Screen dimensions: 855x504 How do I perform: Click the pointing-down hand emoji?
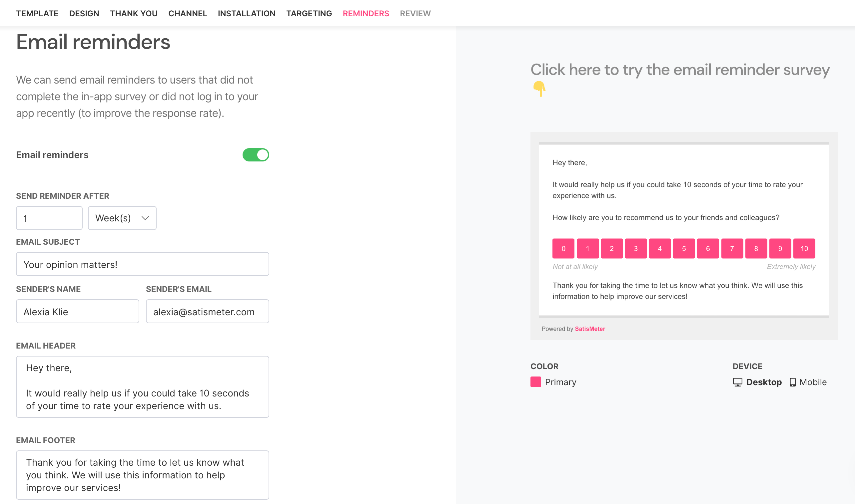click(x=539, y=89)
